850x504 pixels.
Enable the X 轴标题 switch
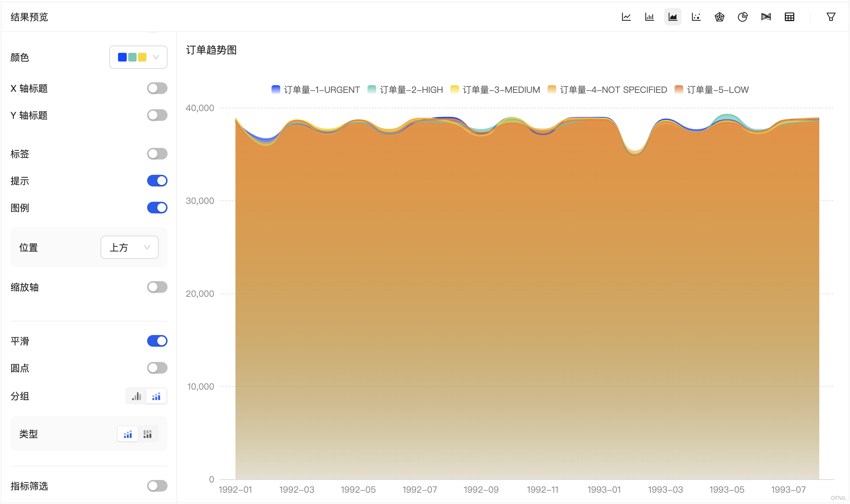(x=157, y=88)
